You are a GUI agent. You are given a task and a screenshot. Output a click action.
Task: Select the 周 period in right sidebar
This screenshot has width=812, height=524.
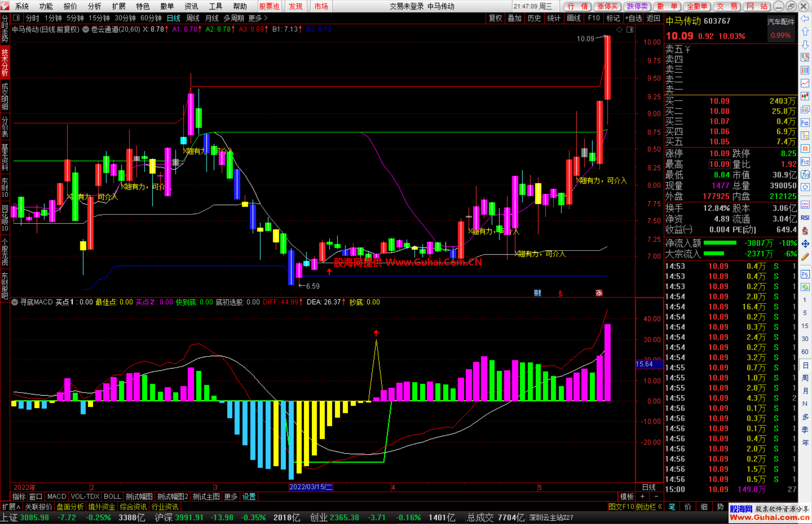point(805,378)
